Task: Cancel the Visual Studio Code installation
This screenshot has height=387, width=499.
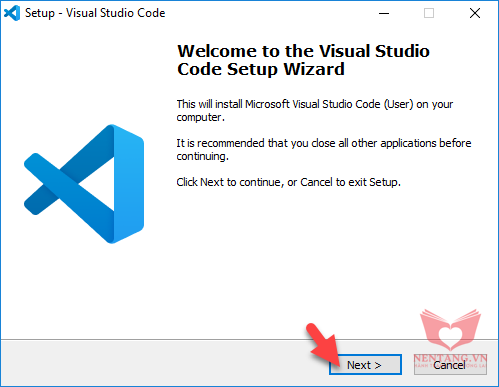Action: (x=450, y=365)
